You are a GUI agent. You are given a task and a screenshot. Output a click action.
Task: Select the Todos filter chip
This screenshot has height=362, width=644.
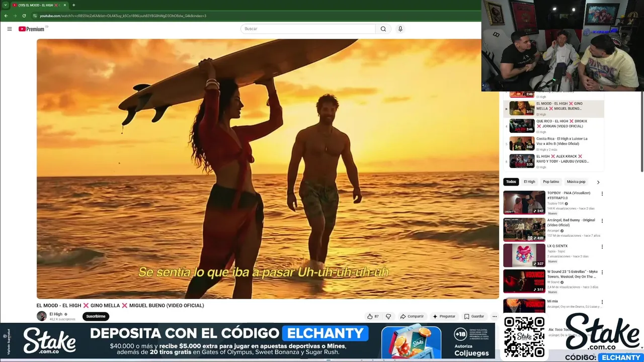coord(511,182)
